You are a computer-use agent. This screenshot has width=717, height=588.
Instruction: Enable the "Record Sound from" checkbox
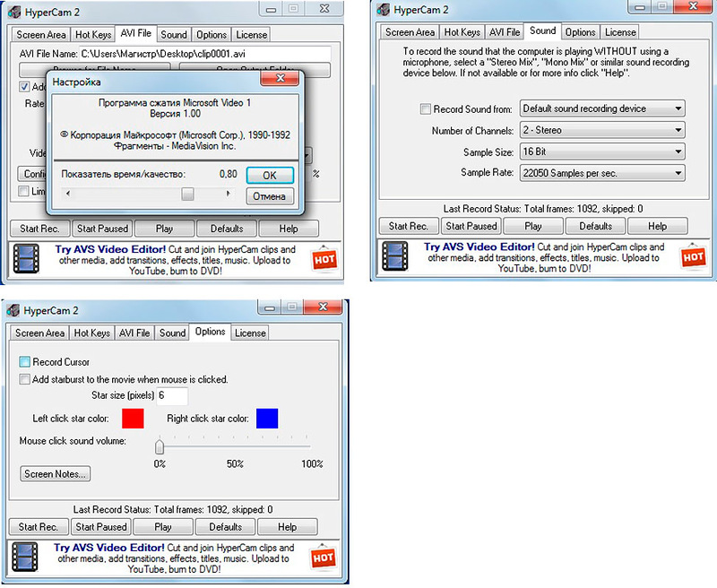pos(425,108)
